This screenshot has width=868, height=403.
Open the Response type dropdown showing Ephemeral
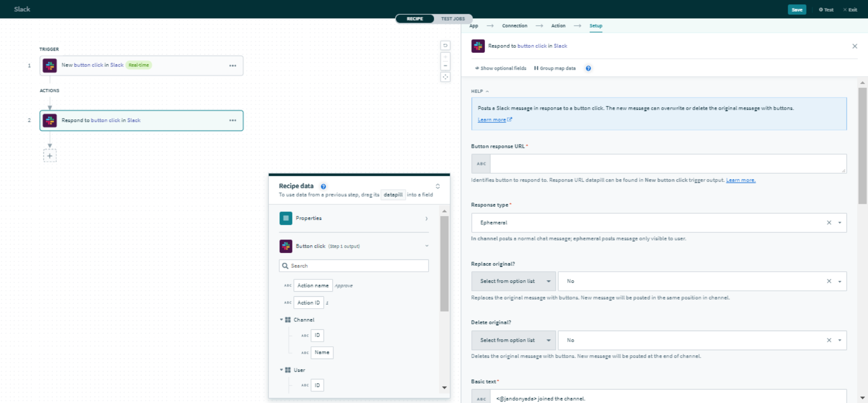tap(840, 223)
